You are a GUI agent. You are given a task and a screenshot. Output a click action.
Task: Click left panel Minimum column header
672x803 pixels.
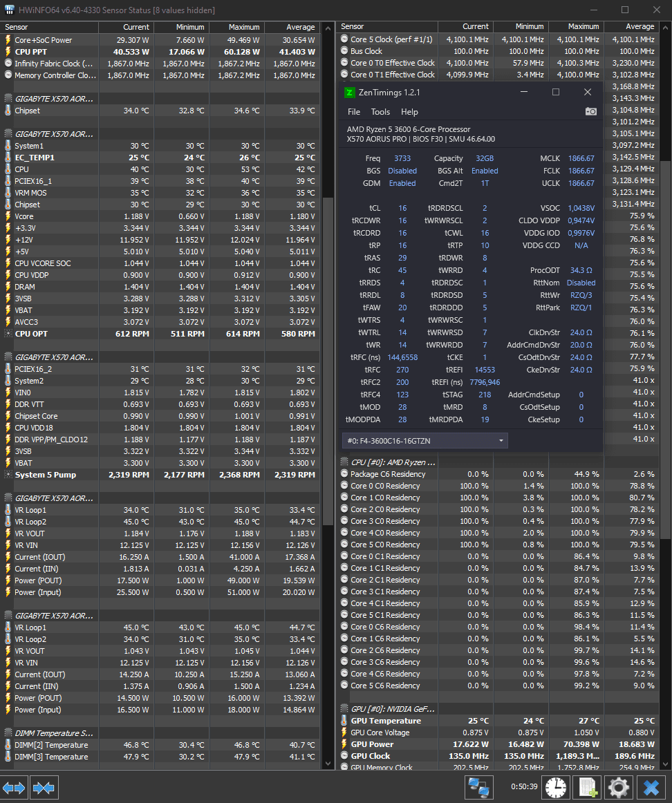181,27
